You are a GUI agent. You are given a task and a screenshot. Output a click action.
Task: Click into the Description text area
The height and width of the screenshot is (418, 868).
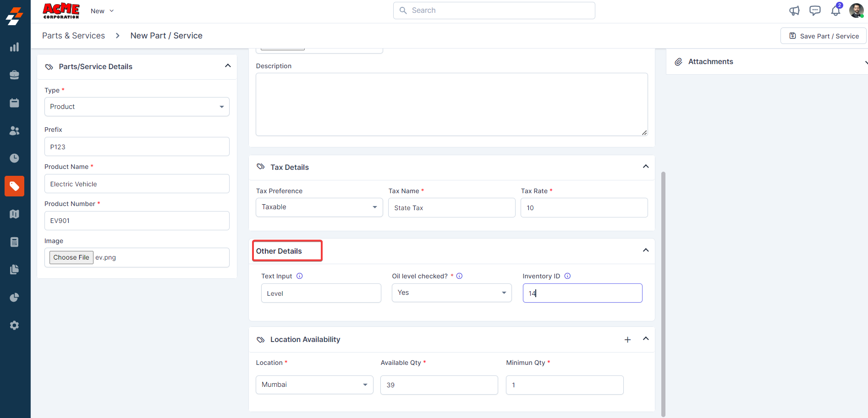point(451,104)
